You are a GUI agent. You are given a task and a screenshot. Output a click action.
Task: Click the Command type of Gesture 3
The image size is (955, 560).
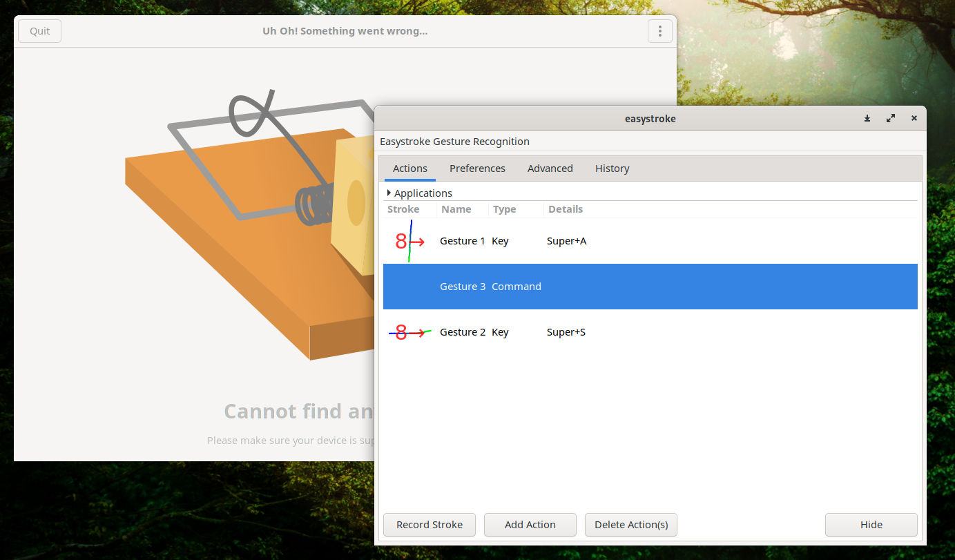pyautogui.click(x=517, y=287)
